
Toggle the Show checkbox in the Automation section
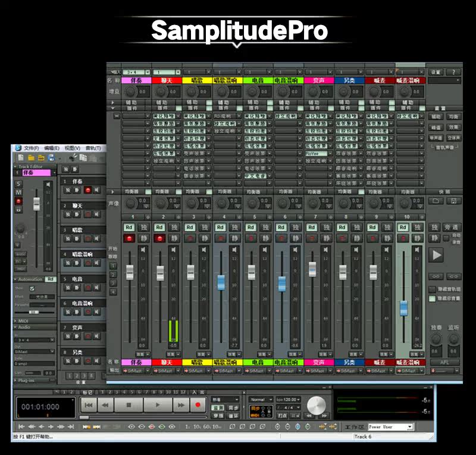pos(32,288)
